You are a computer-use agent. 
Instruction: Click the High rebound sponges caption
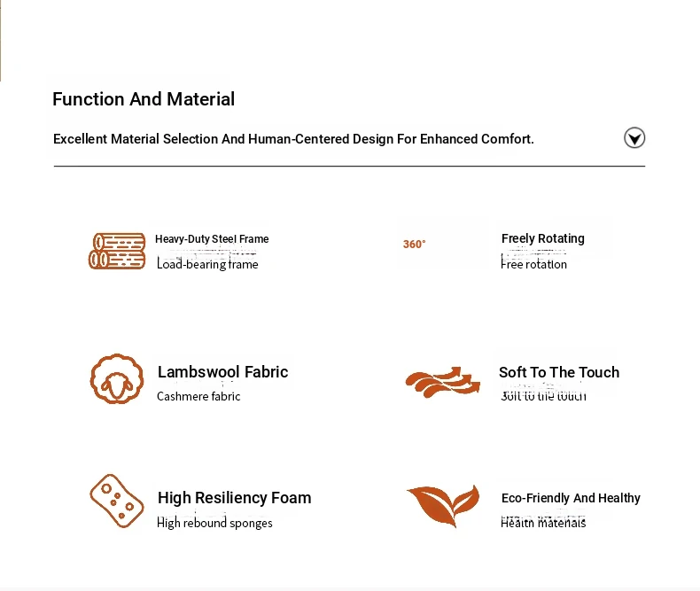coord(214,523)
